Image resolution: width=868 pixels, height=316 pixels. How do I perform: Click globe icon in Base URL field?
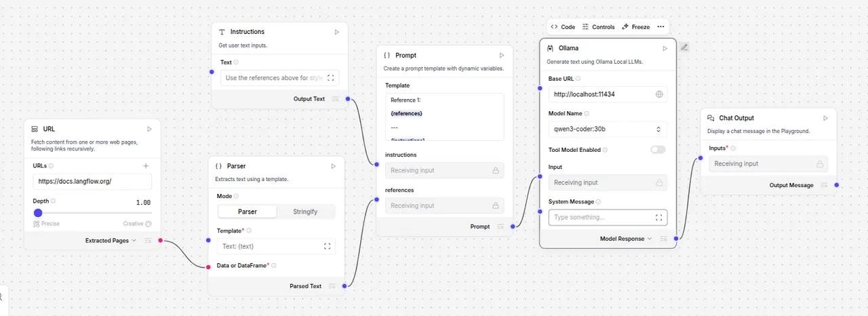(x=659, y=94)
